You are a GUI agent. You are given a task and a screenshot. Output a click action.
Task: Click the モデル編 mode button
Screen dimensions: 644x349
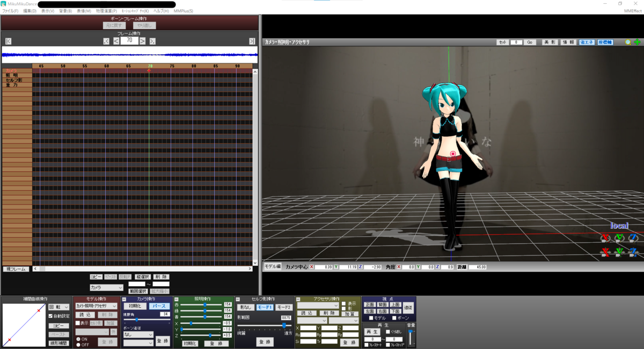click(273, 266)
